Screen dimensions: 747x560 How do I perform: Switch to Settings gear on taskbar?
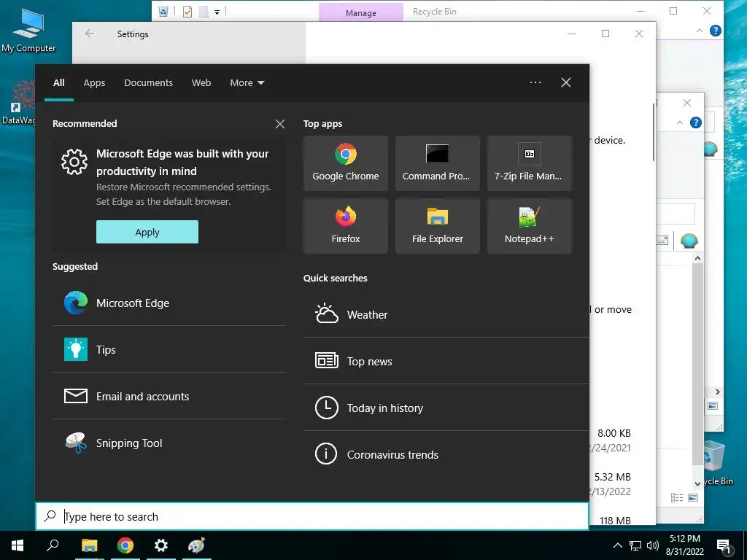tap(161, 545)
